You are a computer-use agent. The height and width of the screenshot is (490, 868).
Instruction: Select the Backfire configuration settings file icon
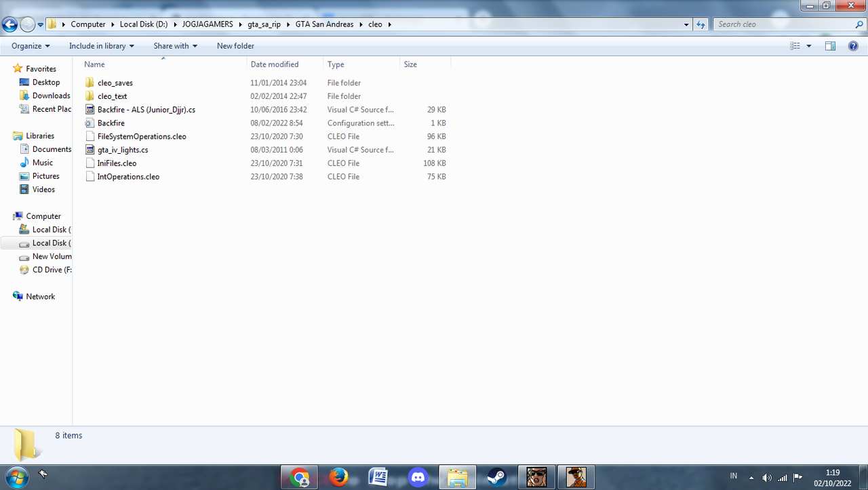90,123
